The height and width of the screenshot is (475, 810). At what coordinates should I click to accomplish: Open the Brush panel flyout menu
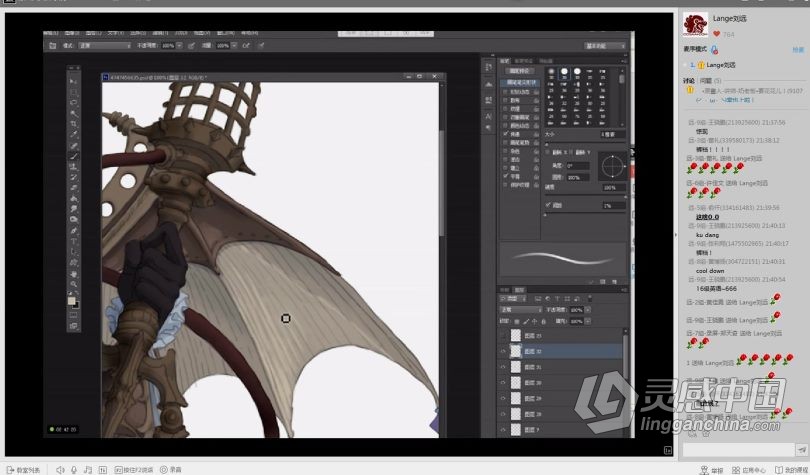(x=625, y=61)
